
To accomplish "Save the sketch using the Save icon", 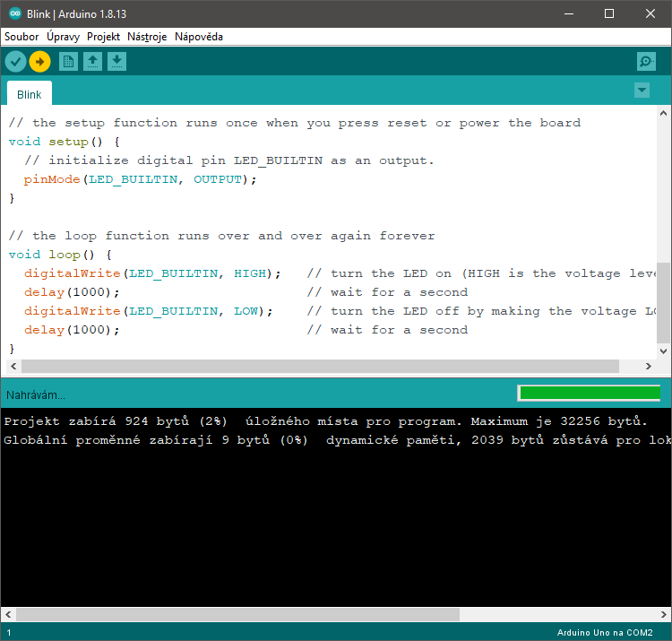I will click(x=116, y=61).
